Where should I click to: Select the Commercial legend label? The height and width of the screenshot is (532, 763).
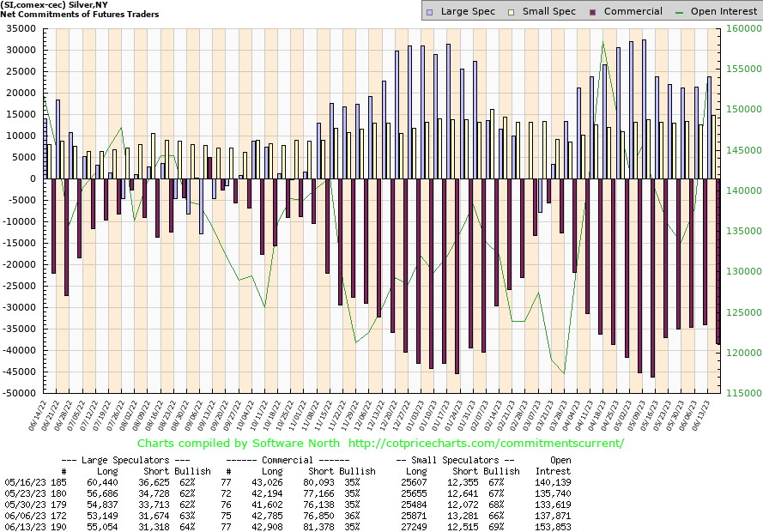click(x=633, y=11)
